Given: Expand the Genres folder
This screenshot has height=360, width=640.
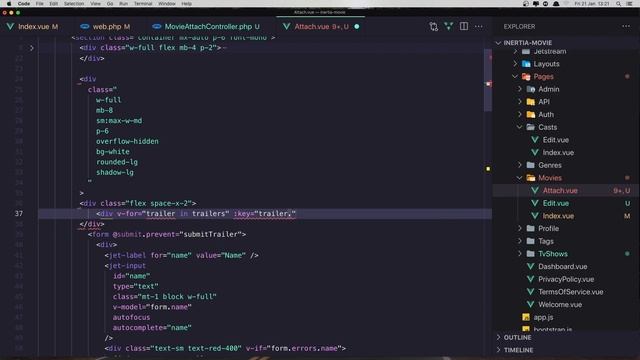Looking at the screenshot, I should [520, 165].
